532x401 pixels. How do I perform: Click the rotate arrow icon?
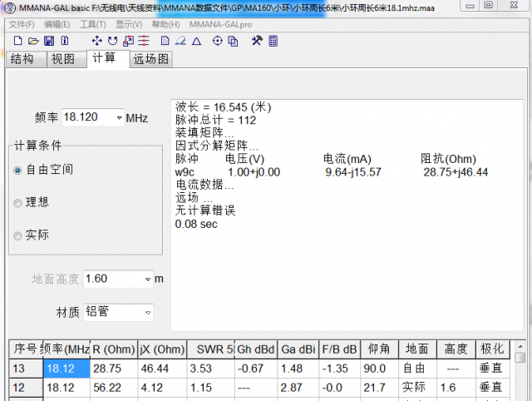click(x=113, y=41)
